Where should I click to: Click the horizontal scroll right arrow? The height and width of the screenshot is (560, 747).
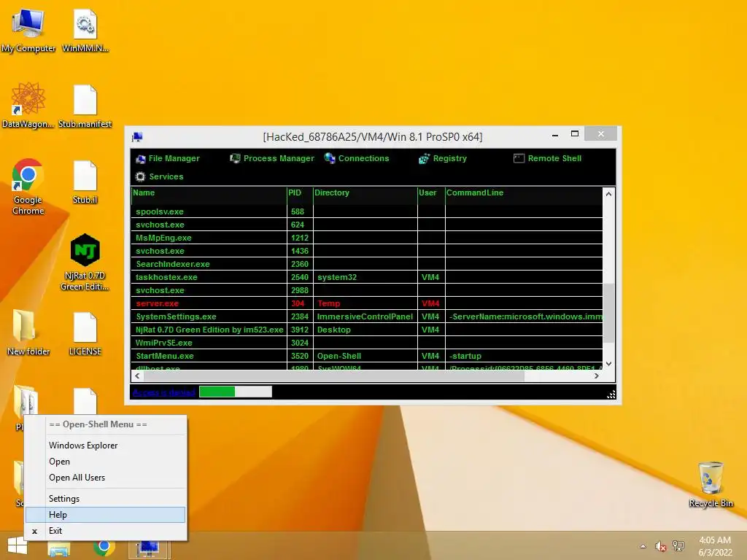coord(597,376)
